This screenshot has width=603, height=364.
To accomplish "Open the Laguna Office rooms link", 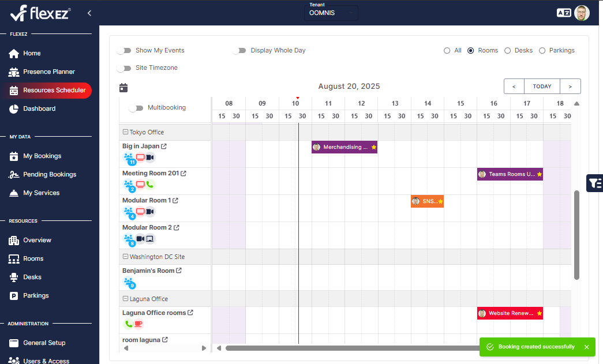I will click(190, 312).
